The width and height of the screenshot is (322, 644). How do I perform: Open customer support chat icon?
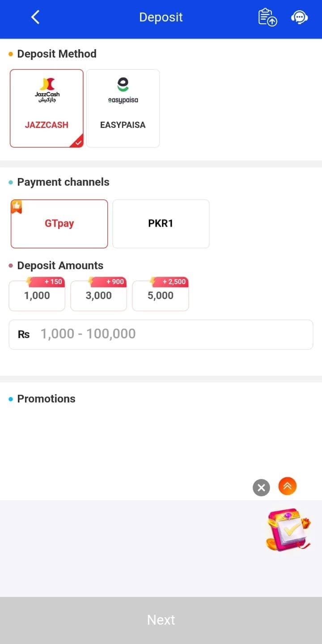299,17
